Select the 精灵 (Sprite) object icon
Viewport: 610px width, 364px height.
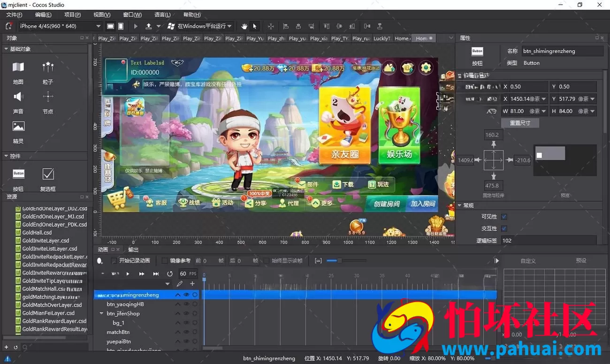coord(18,126)
